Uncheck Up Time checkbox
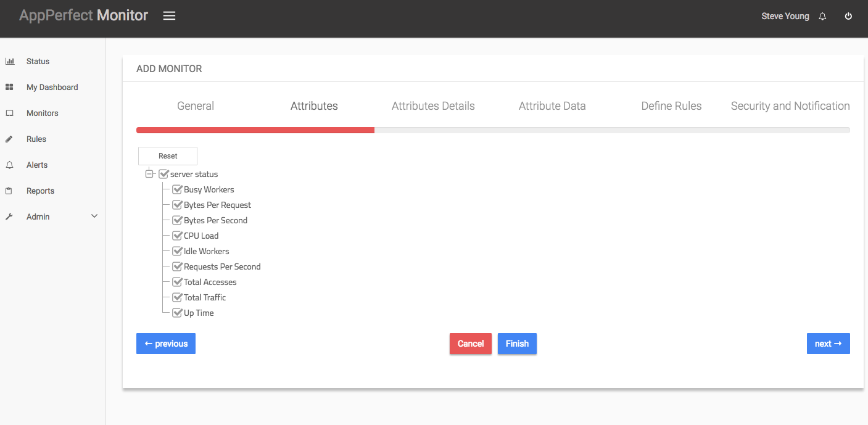This screenshot has height=425, width=868. coord(177,313)
